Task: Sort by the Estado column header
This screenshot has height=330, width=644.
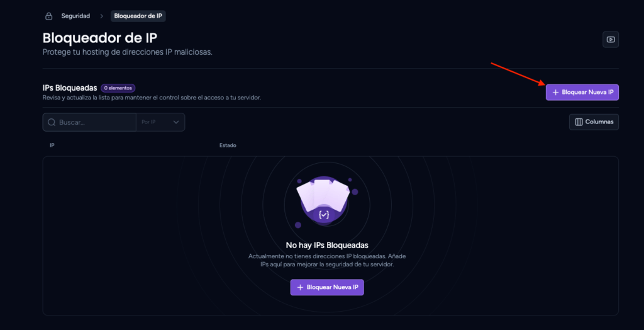Action: (228, 145)
